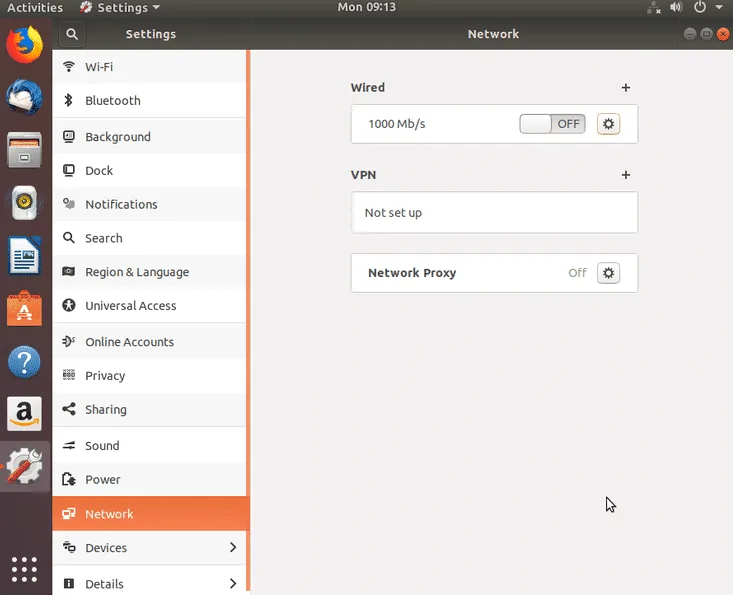Viewport: 733px width, 596px height.
Task: Add a VPN connection with plus
Action: tap(625, 175)
